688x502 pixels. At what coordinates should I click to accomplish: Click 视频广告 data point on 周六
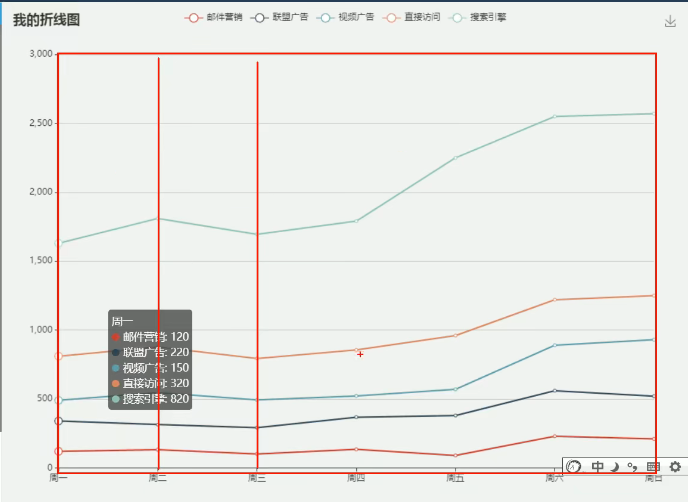(555, 345)
